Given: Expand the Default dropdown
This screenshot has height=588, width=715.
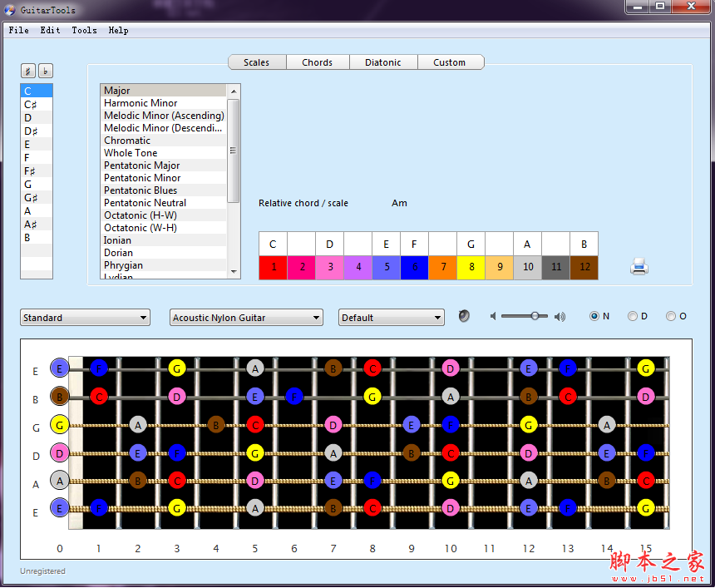Looking at the screenshot, I should [392, 318].
